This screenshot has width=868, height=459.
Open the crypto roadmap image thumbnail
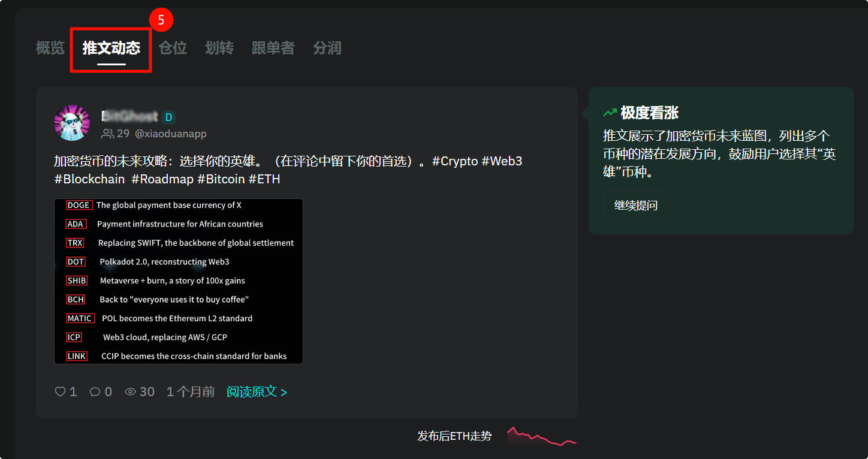179,281
